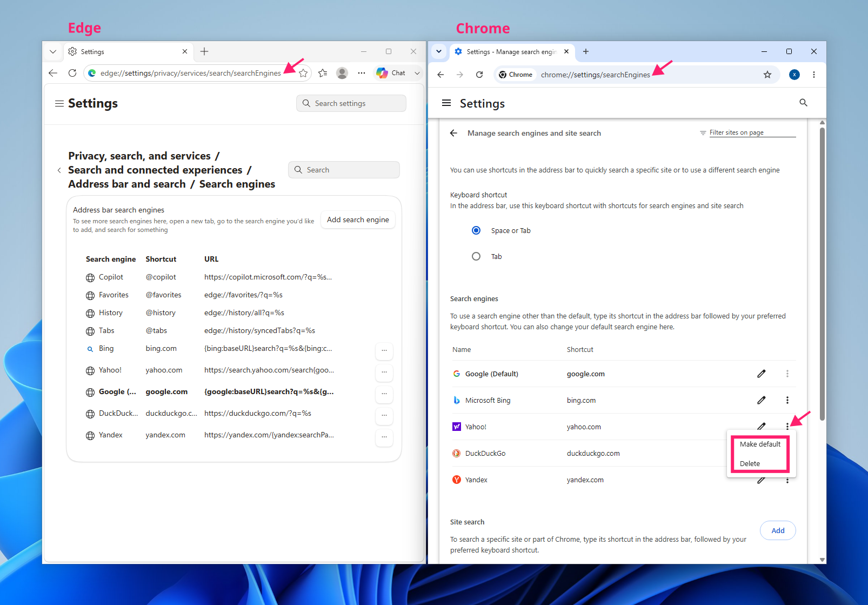Open more options for Bing in Edge
This screenshot has height=605, width=868.
tap(384, 350)
